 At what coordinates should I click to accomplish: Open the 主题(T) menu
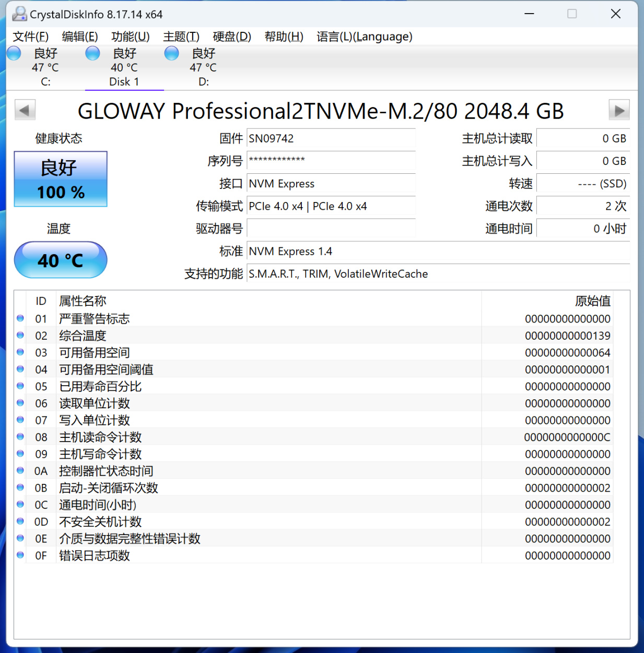tap(181, 37)
